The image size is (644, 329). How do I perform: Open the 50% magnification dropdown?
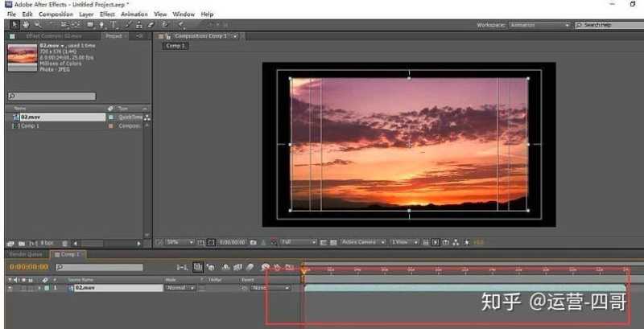coord(180,242)
